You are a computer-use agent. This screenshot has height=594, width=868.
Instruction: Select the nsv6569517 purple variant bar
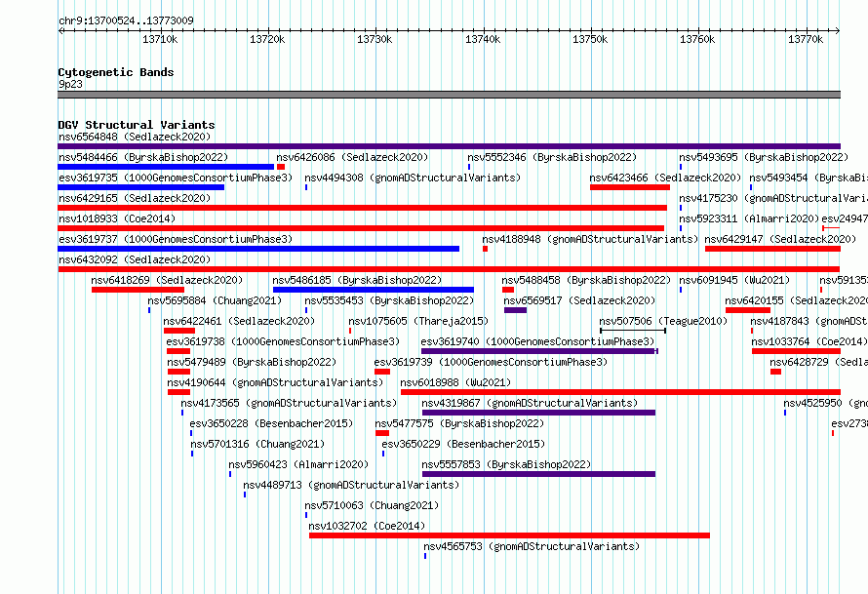[515, 310]
